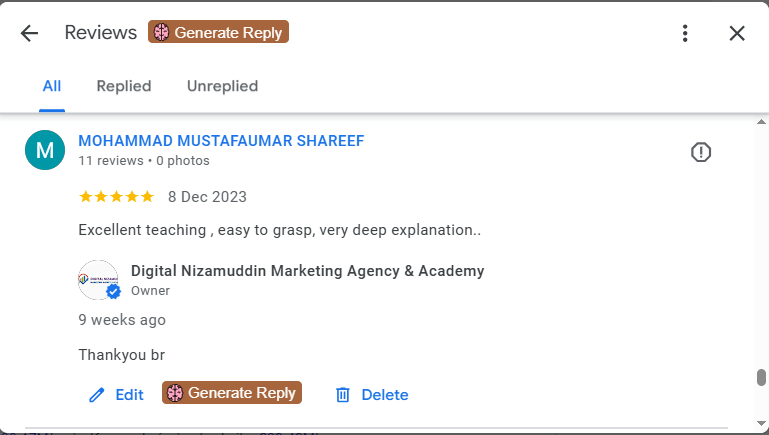Go back using the left arrow
The image size is (769, 435).
[29, 33]
